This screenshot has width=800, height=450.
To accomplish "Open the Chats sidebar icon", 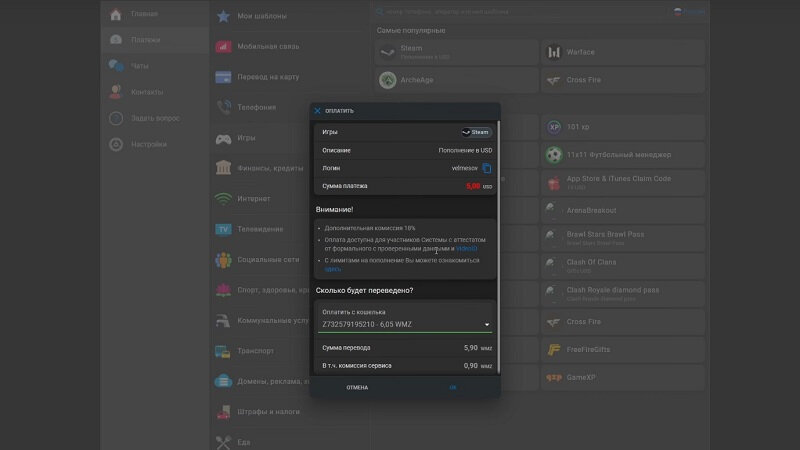I will pos(116,66).
